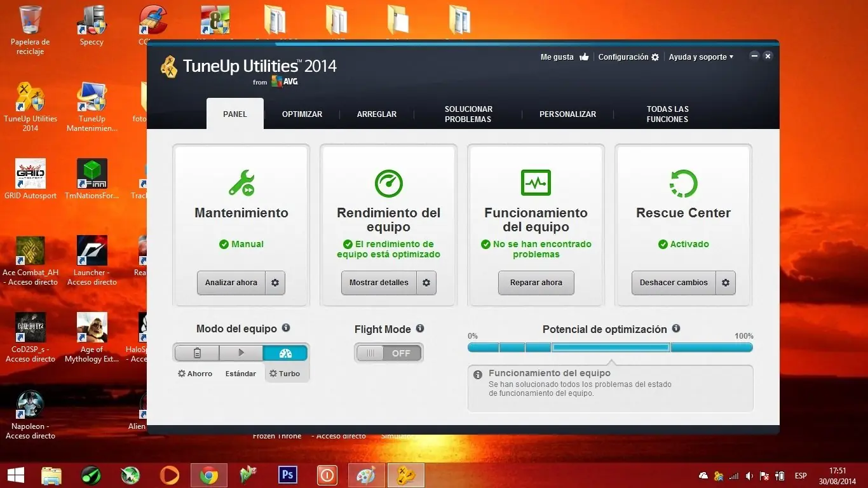Open the TmNationsForever desktop shortcut
Image resolution: width=868 pixels, height=488 pixels.
[x=92, y=179]
